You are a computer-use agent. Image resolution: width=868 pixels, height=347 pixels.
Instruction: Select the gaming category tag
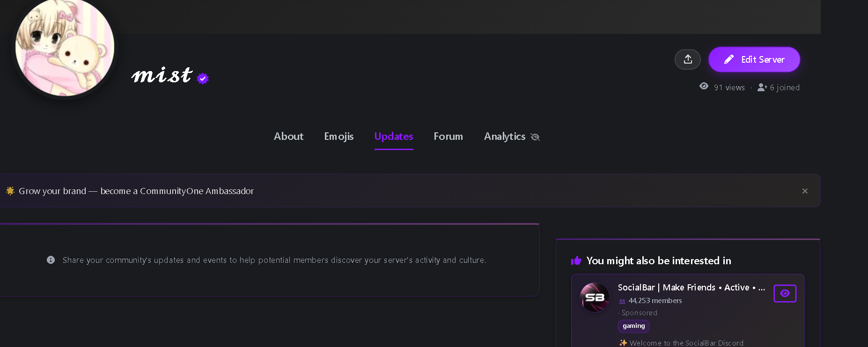(633, 326)
